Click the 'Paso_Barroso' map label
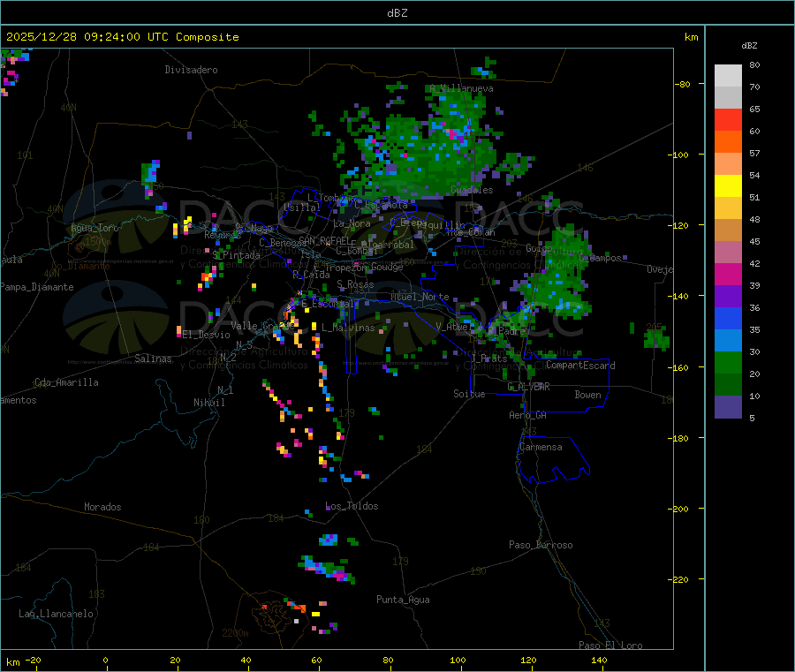795x672 pixels. point(541,546)
